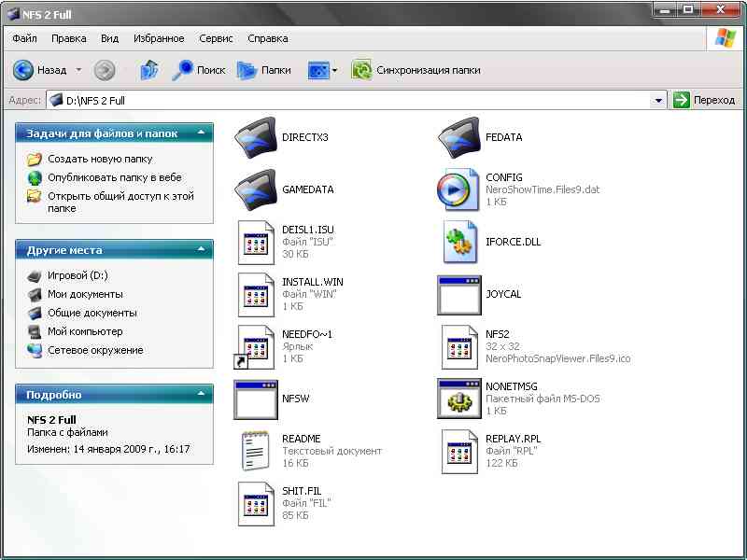The width and height of the screenshot is (747, 560).
Task: Click drive icon in address bar
Action: pos(56,101)
